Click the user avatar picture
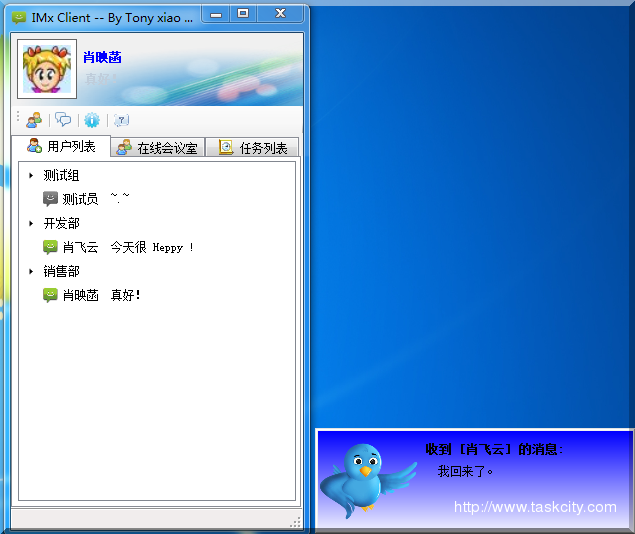 point(47,69)
